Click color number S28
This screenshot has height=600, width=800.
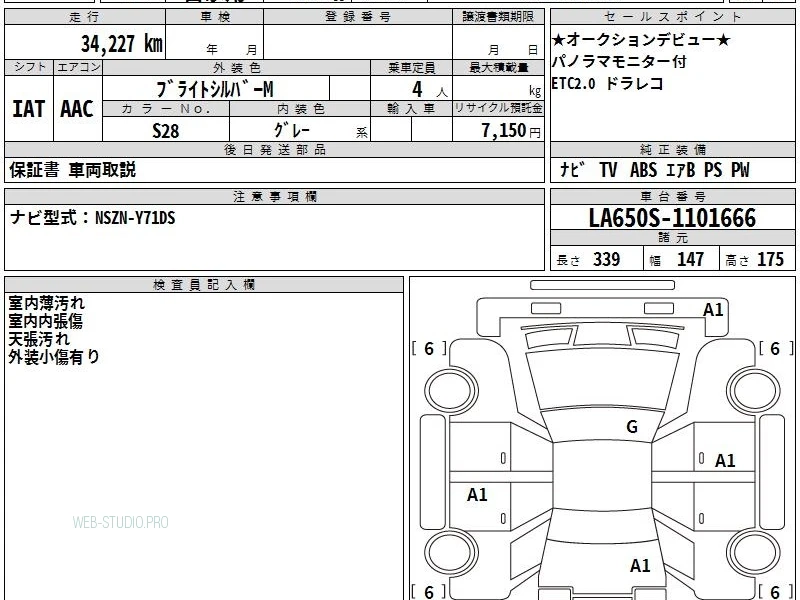click(166, 131)
